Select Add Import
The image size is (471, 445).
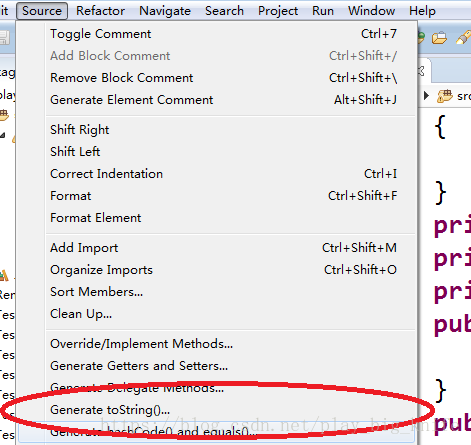tap(217, 248)
